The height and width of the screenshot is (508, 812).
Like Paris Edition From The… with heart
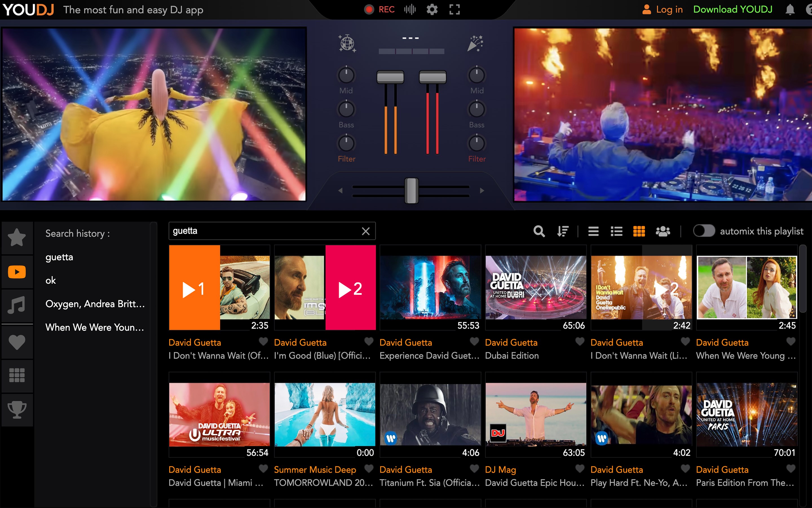tap(791, 468)
